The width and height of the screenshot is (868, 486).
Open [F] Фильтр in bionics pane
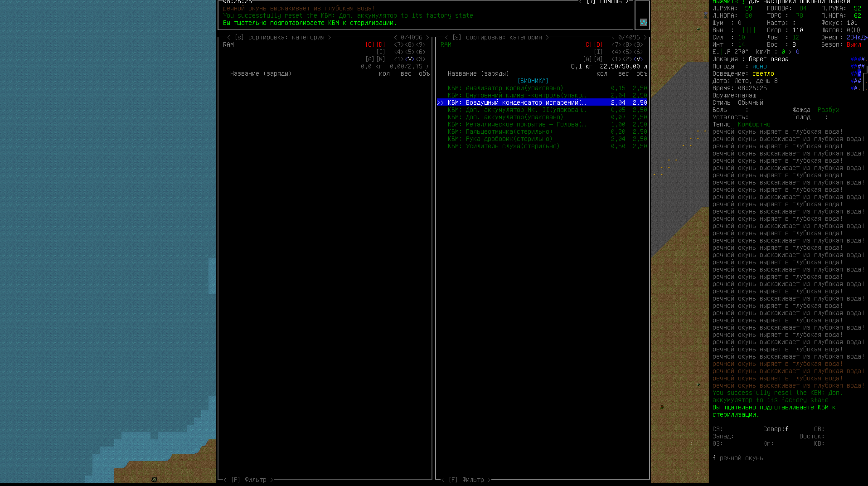tap(466, 480)
